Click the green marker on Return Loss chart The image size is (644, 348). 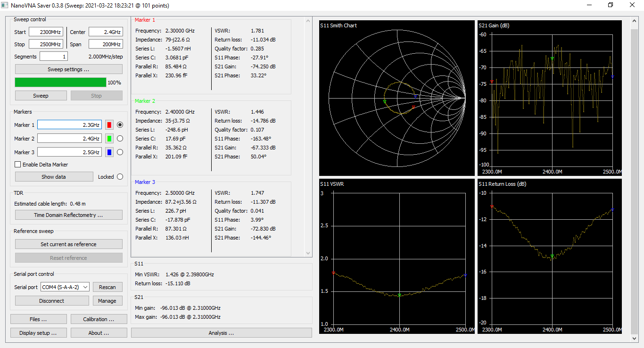coord(552,257)
